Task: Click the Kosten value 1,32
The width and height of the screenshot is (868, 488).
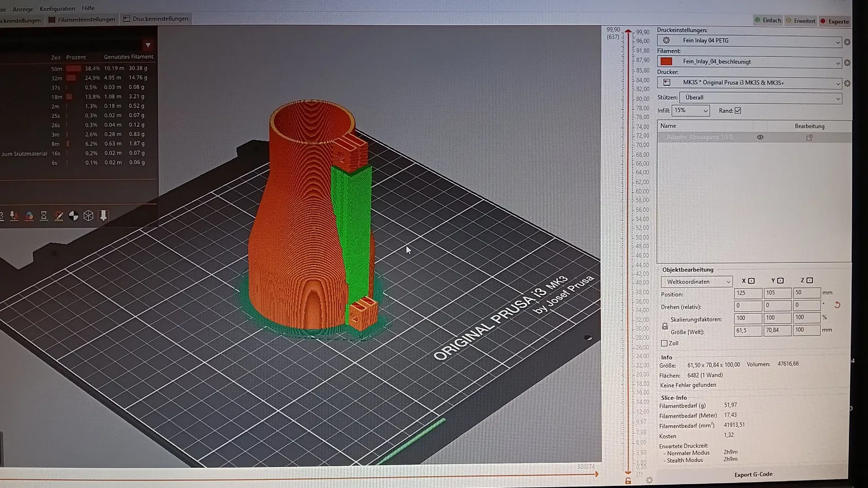Action: [x=729, y=435]
